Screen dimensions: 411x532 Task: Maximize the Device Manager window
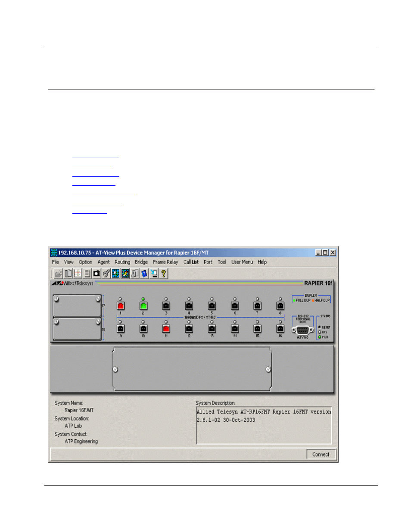coord(325,253)
